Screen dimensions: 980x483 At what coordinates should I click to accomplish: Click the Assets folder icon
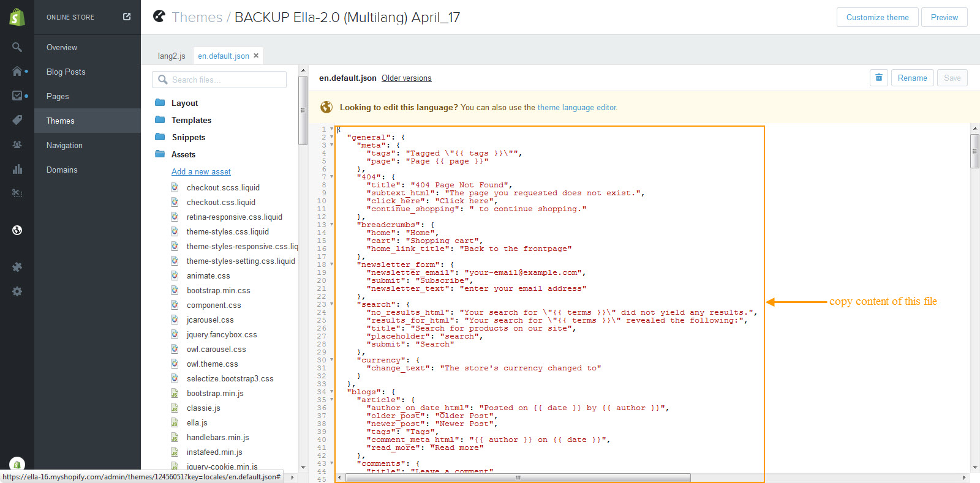(x=160, y=154)
